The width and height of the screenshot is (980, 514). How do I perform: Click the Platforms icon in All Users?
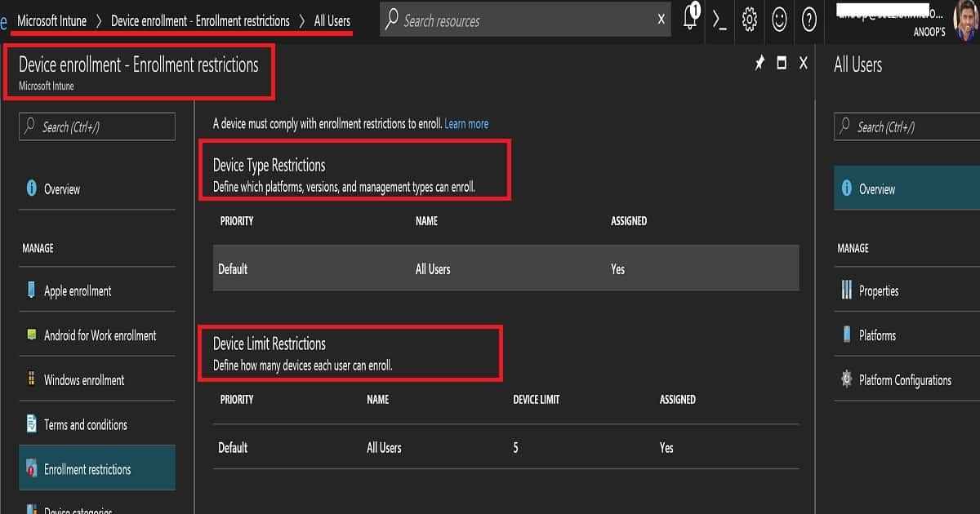click(x=846, y=335)
